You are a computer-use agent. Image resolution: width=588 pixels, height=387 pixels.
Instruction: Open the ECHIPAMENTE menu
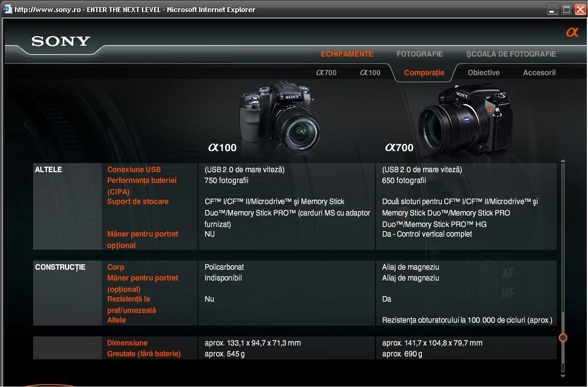pos(347,54)
